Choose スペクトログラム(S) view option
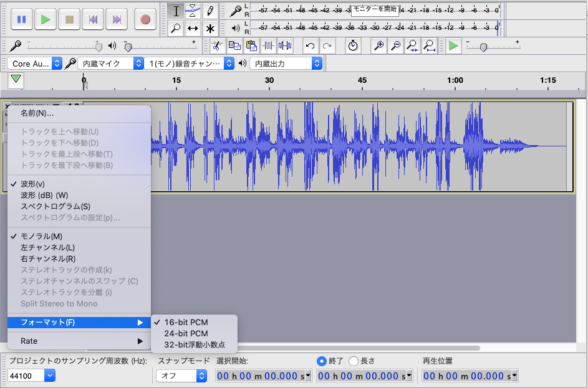588x388 pixels. coord(79,206)
